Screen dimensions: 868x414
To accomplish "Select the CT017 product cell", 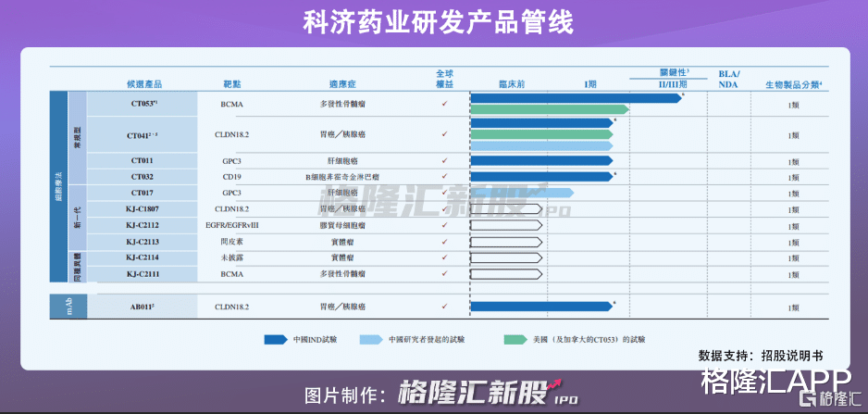I will click(143, 193).
